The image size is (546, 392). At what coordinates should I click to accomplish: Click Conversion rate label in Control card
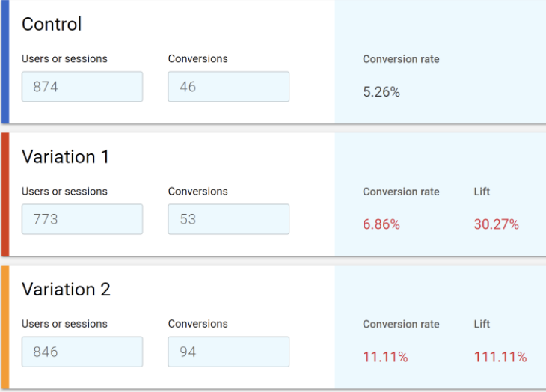point(401,59)
